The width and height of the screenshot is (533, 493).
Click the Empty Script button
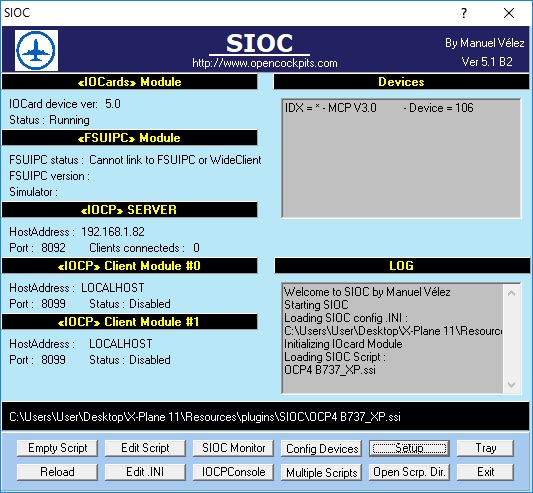click(57, 448)
